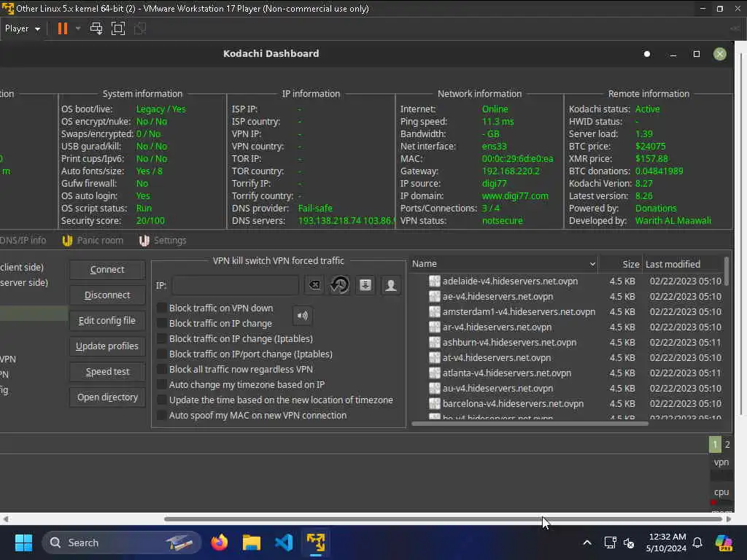The height and width of the screenshot is (560, 747).
Task: Click the user profile icon beside IP
Action: (x=391, y=285)
